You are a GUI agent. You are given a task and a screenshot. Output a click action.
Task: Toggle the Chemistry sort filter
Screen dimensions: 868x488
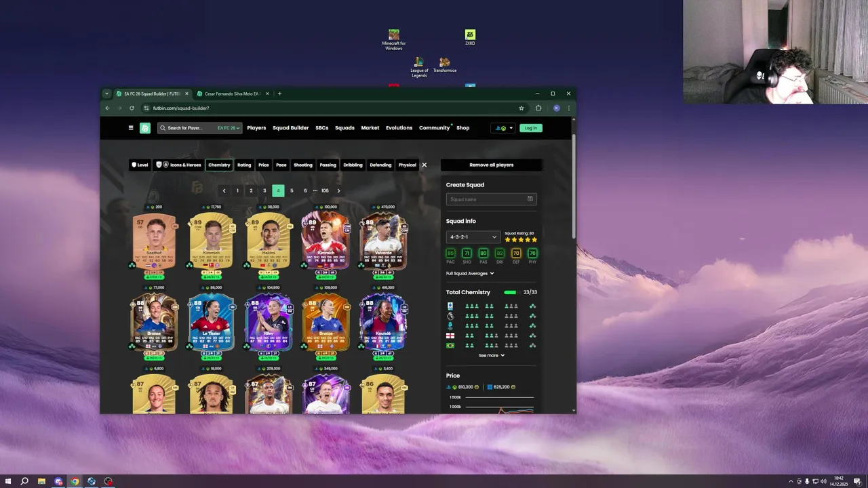tap(219, 165)
